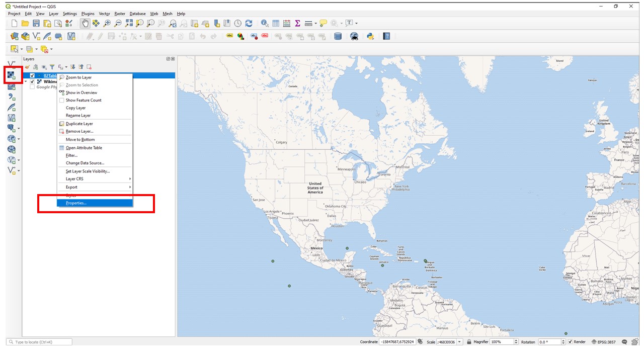Expand the Export submenu arrow
This screenshot has height=362, width=644.
[130, 187]
